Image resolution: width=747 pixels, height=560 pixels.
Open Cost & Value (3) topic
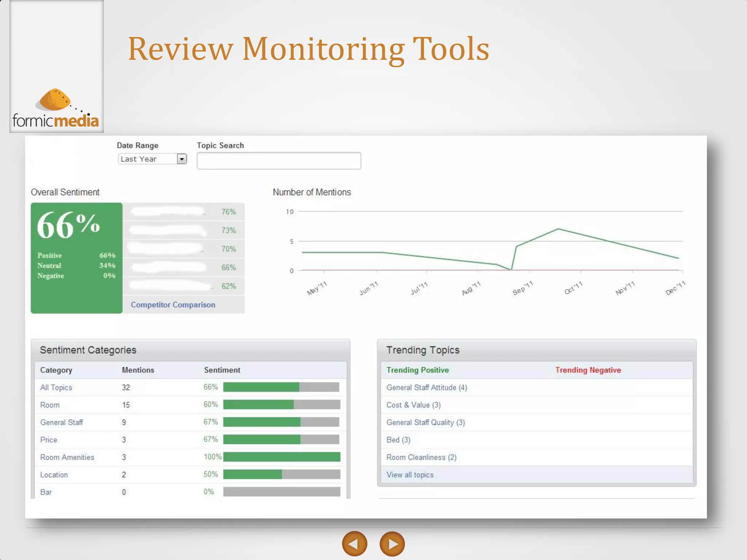pyautogui.click(x=414, y=405)
